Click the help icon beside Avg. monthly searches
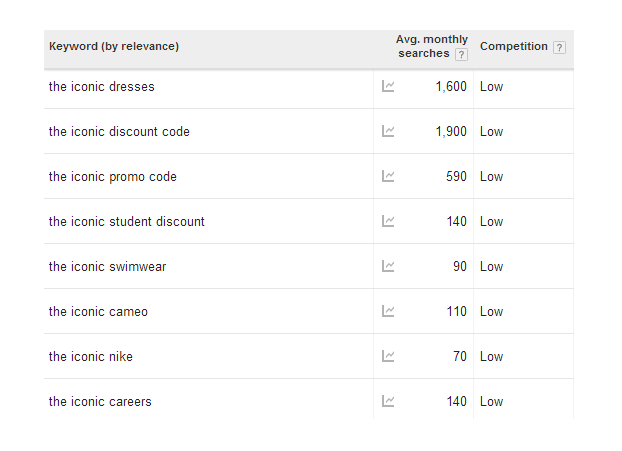The image size is (622, 451). pyautogui.click(x=461, y=54)
